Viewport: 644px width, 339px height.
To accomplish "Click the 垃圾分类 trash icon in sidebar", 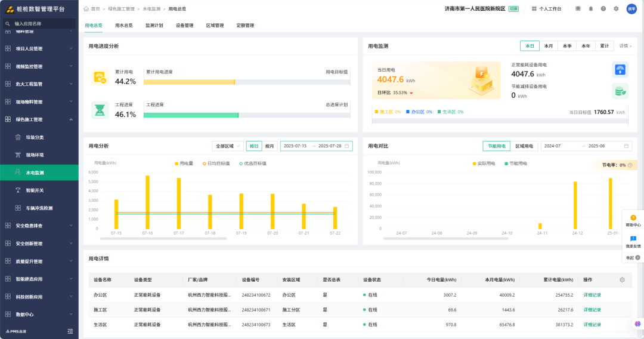I will click(x=18, y=137).
